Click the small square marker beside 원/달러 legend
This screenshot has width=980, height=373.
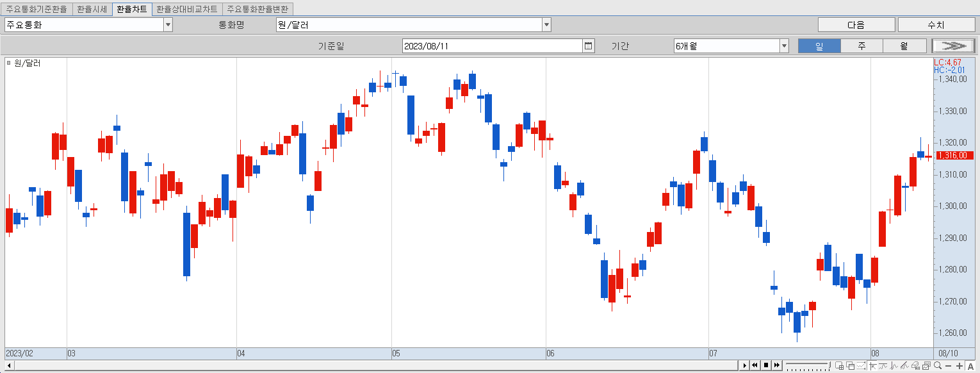(x=8, y=63)
